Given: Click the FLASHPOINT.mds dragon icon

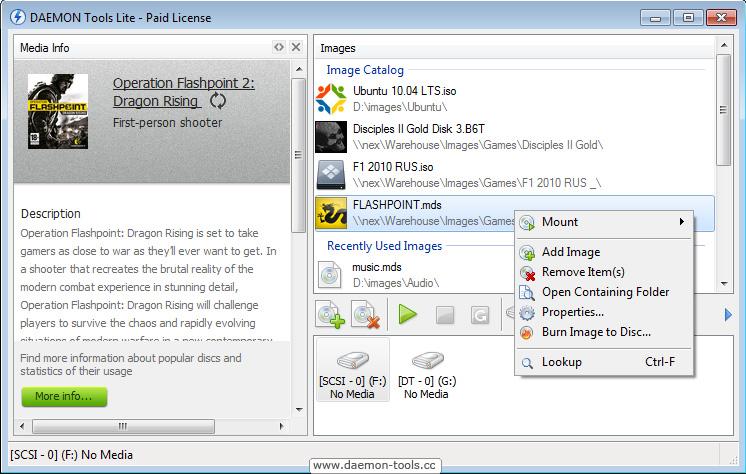Looking at the screenshot, I should click(x=331, y=213).
